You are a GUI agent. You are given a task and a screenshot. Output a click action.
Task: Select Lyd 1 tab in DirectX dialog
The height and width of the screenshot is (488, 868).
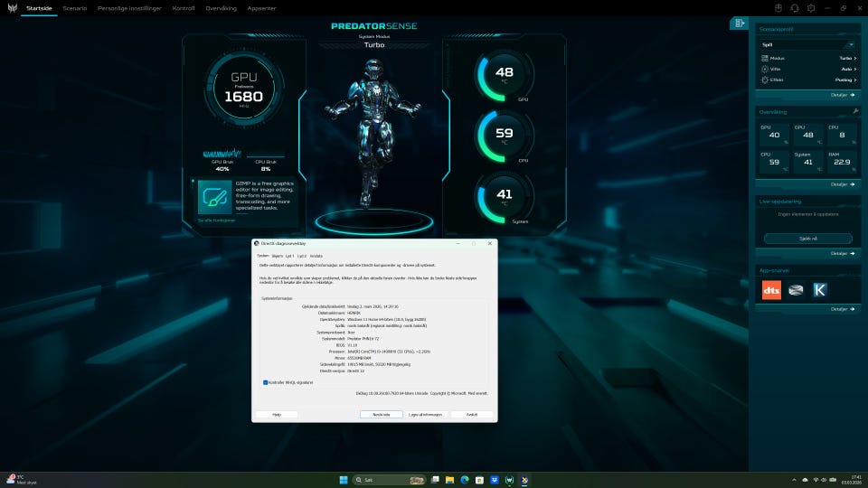[290, 256]
